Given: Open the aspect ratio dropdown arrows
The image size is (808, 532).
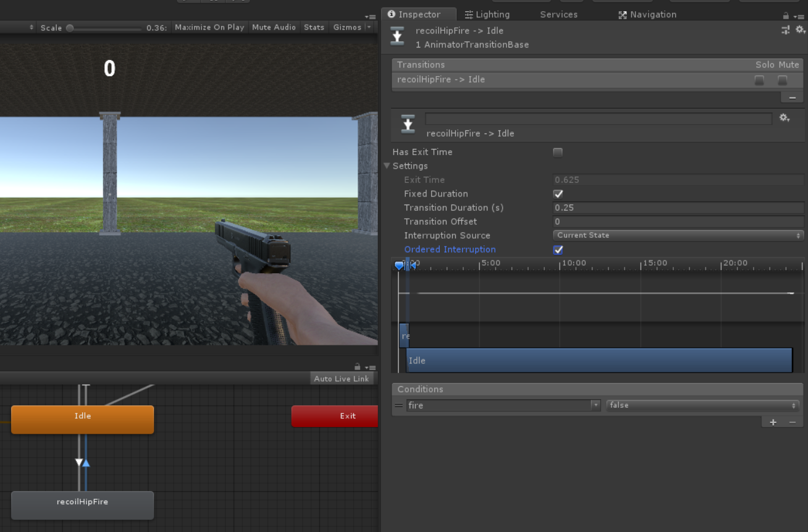Looking at the screenshot, I should [x=32, y=28].
